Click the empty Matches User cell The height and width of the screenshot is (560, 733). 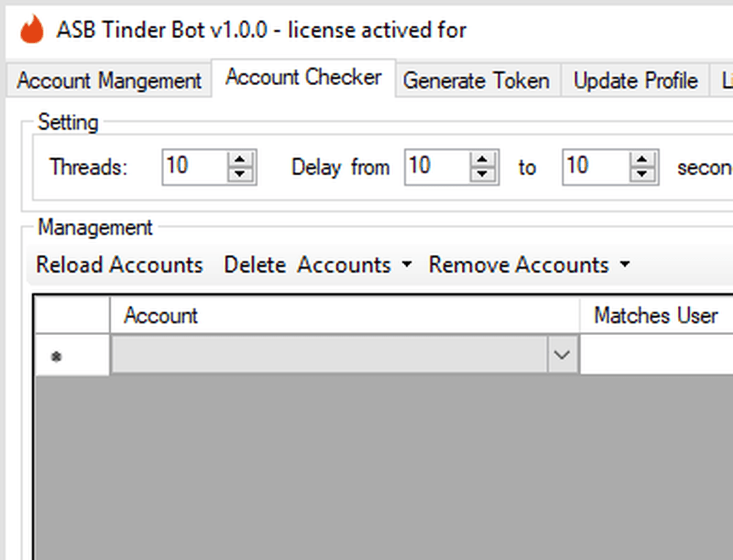(656, 355)
